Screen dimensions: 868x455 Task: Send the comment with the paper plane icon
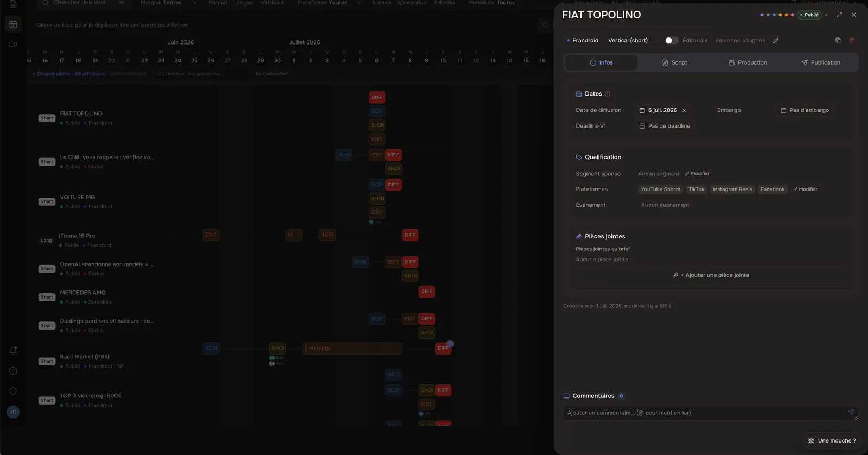point(851,412)
